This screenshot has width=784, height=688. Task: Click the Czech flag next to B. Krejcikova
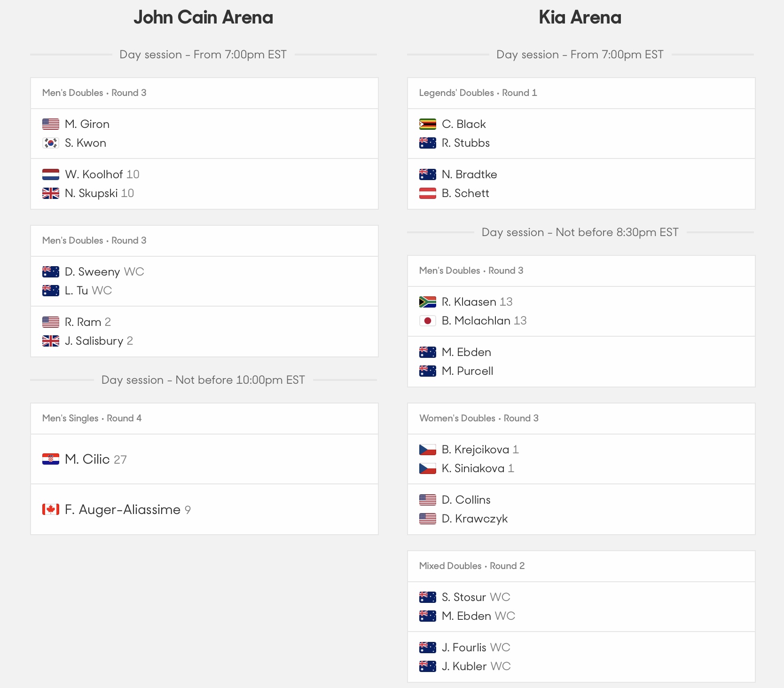[428, 450]
